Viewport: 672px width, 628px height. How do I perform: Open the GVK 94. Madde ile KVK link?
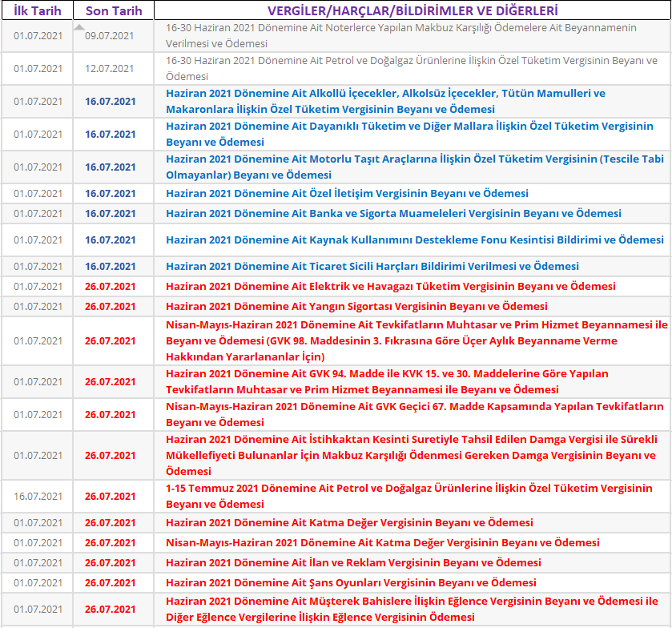[387, 381]
